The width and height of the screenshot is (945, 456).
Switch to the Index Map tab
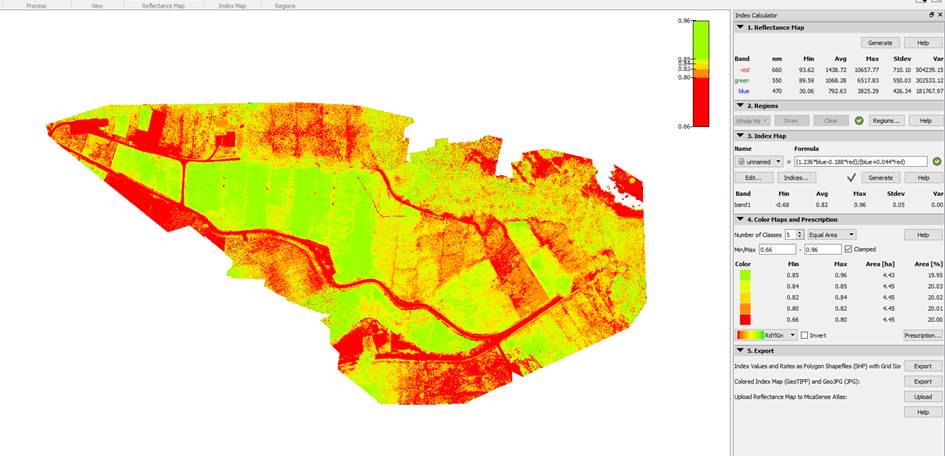[232, 5]
